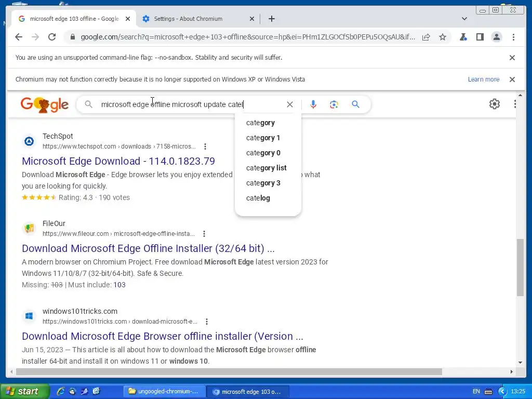Image resolution: width=532 pixels, height=399 pixels.
Task: Open the Windows Start menu
Action: tap(24, 392)
